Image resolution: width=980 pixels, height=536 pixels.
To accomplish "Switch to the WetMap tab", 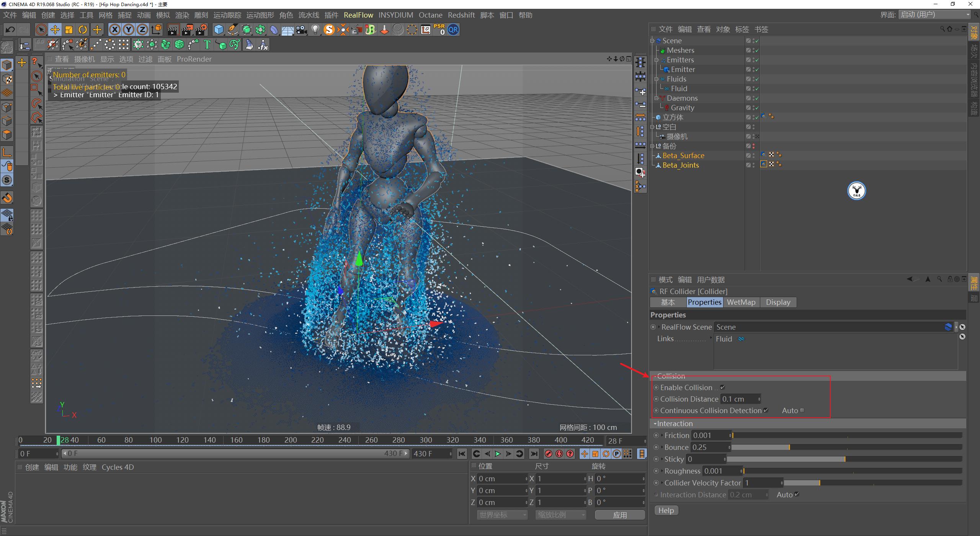I will click(x=740, y=302).
